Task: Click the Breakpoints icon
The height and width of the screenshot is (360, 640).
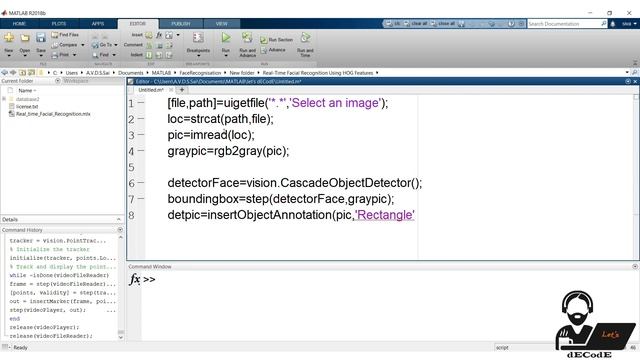Action: [198, 38]
